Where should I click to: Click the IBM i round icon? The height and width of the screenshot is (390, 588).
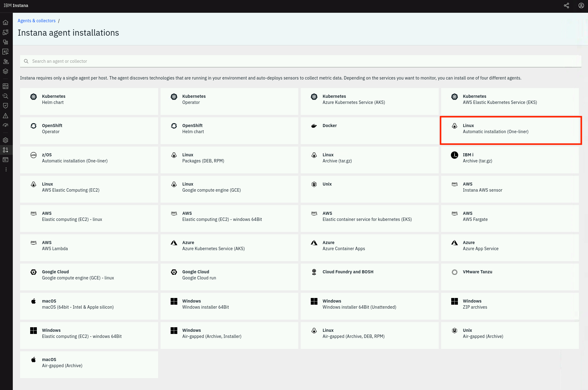(x=454, y=155)
